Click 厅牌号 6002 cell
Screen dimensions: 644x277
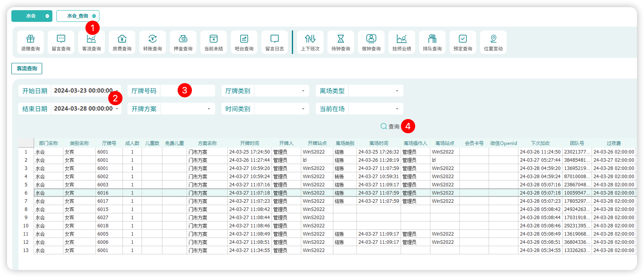click(109, 176)
